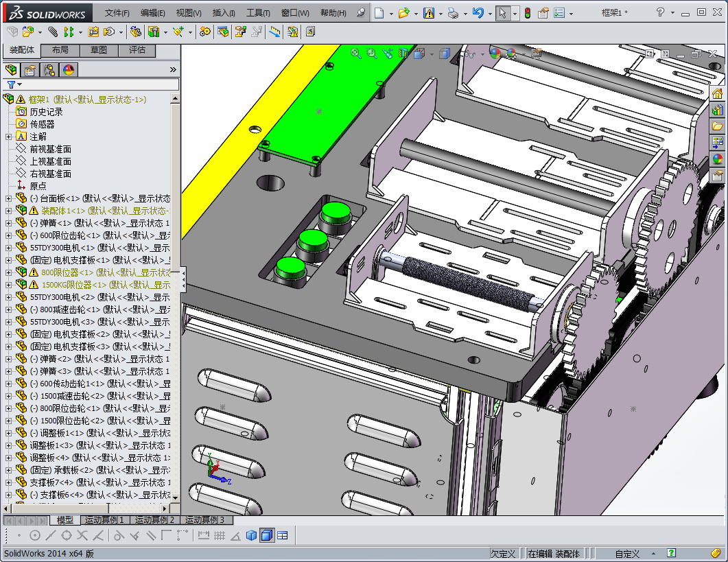Screen dimensions: 728x562
Task: Toggle the shaded cube display button
Action: tap(252, 535)
